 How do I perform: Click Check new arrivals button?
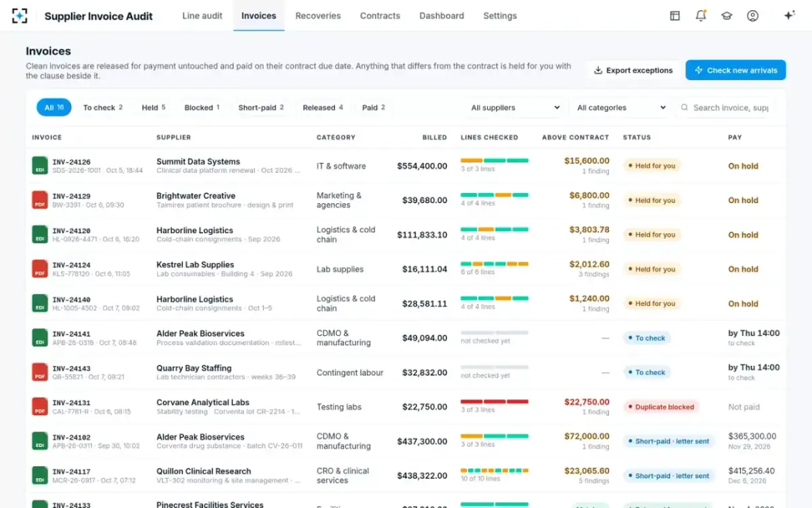click(x=736, y=70)
